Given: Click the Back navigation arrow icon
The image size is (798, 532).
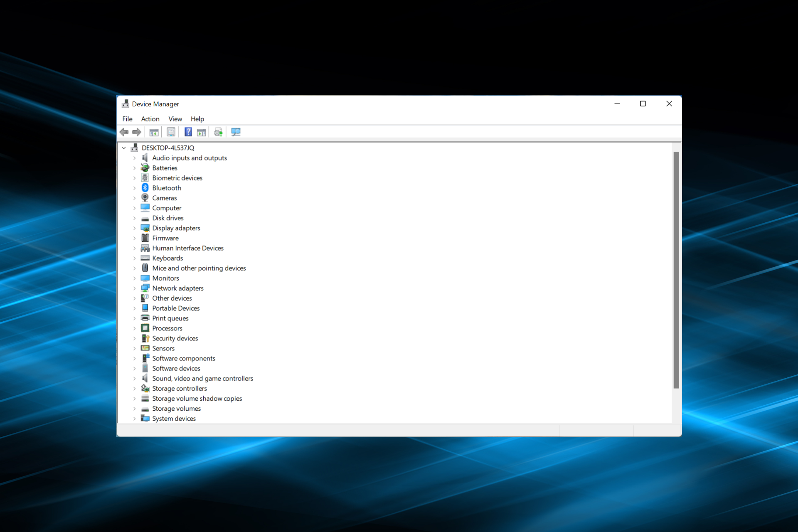Looking at the screenshot, I should pyautogui.click(x=124, y=132).
